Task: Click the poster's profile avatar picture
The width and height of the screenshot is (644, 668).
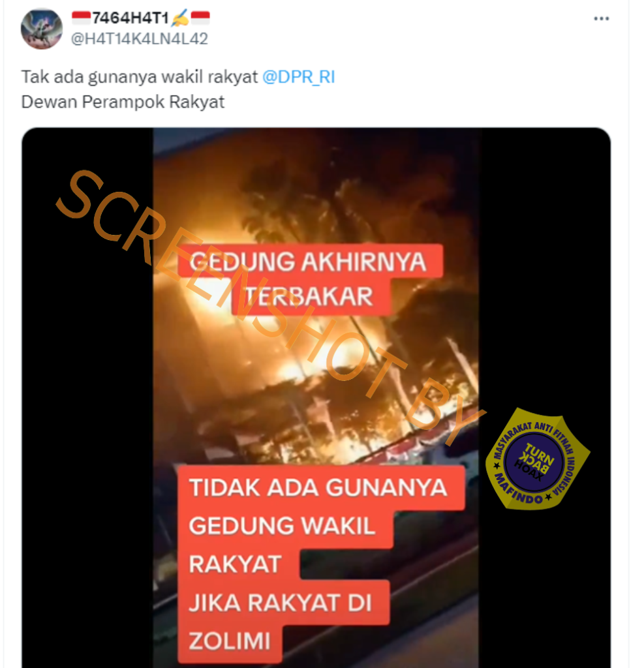Action: tap(41, 29)
